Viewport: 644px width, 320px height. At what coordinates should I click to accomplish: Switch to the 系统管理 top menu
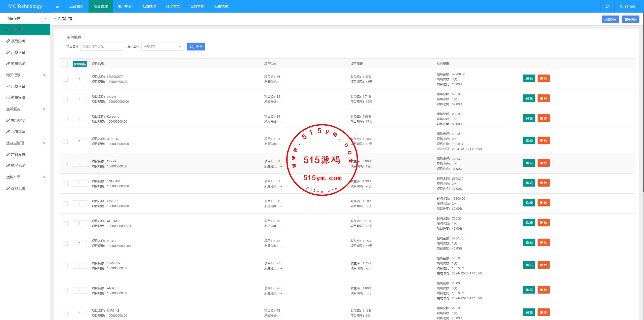coord(221,6)
